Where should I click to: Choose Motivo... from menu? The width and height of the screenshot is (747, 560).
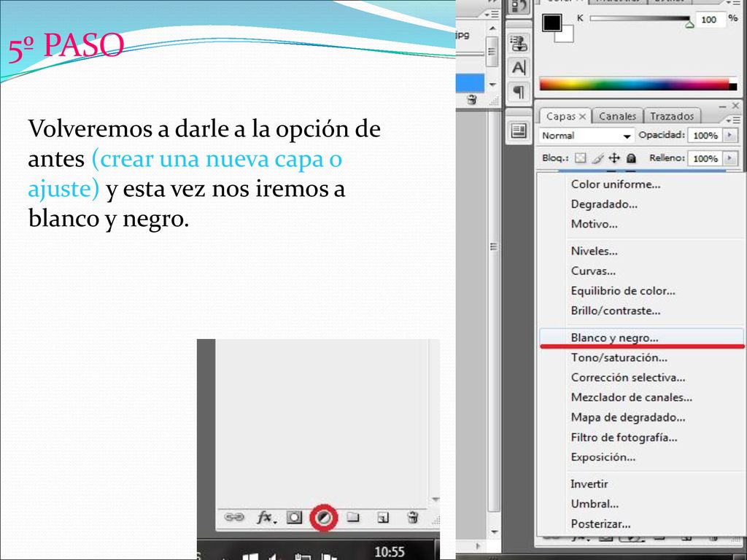(x=594, y=225)
